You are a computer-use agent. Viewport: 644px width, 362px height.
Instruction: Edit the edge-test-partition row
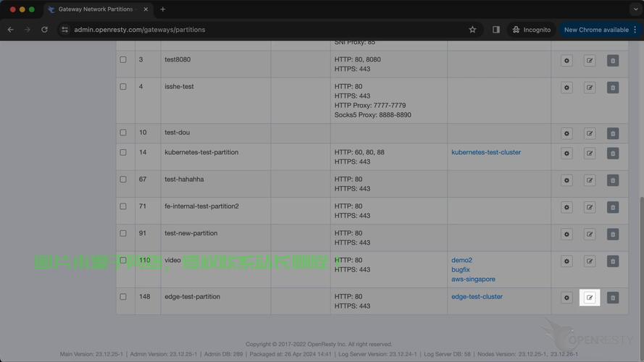(590, 298)
